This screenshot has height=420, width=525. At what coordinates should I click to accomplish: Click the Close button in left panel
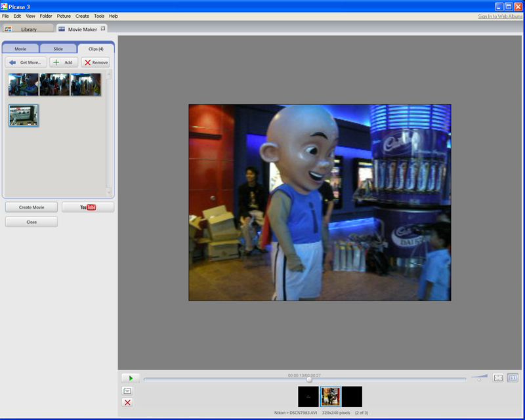[x=31, y=222]
